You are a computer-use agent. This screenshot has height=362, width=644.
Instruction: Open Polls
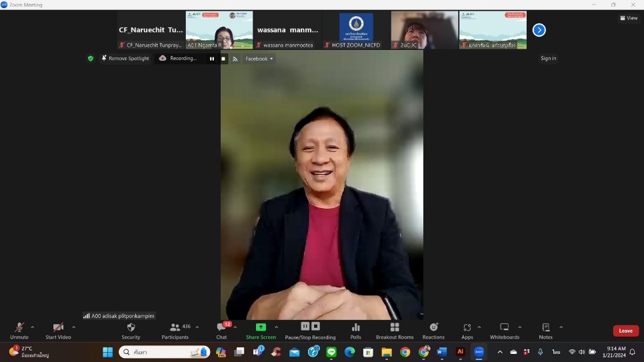tap(356, 331)
